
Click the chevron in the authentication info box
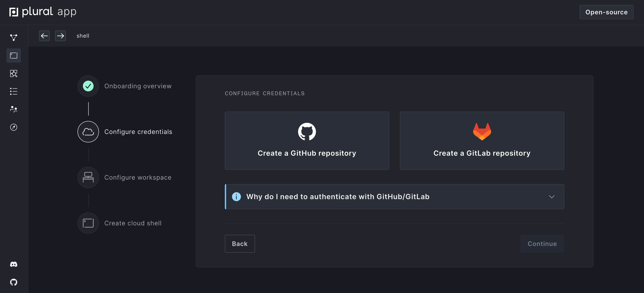point(552,196)
